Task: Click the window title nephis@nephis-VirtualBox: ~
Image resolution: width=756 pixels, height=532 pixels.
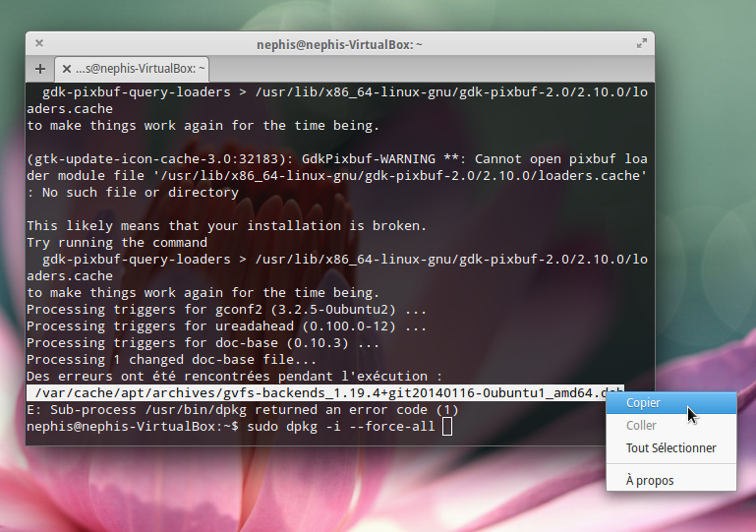Action: (339, 45)
